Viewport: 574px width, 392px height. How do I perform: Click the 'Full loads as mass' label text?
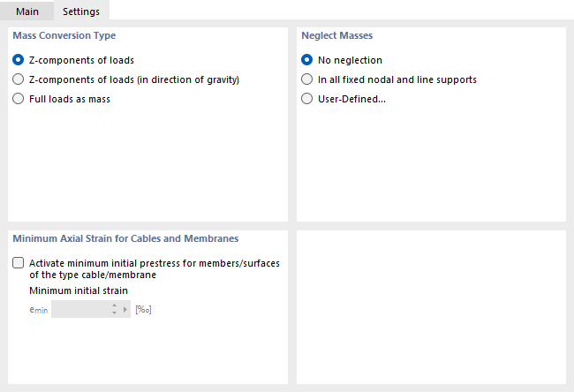(70, 99)
